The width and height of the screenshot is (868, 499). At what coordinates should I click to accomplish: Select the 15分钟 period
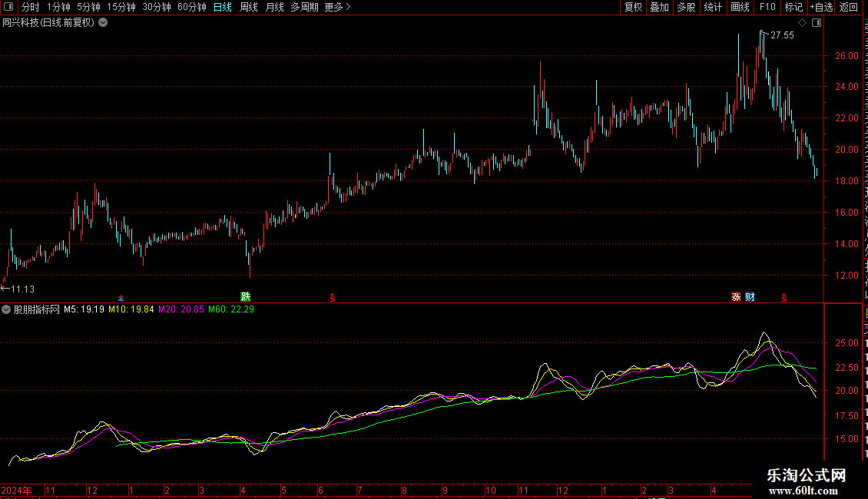tap(121, 7)
